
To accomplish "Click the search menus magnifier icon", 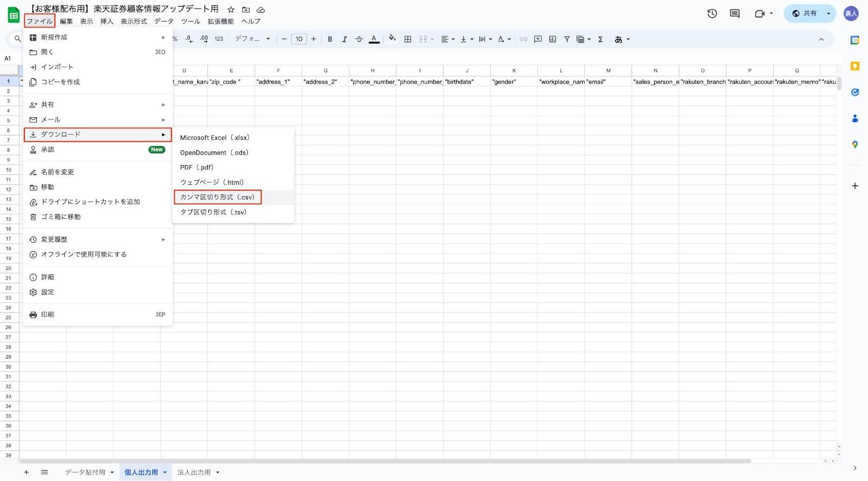I will [17, 39].
